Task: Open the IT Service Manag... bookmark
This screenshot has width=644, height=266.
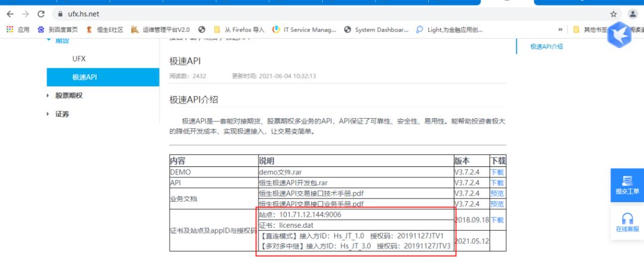Action: [x=305, y=30]
